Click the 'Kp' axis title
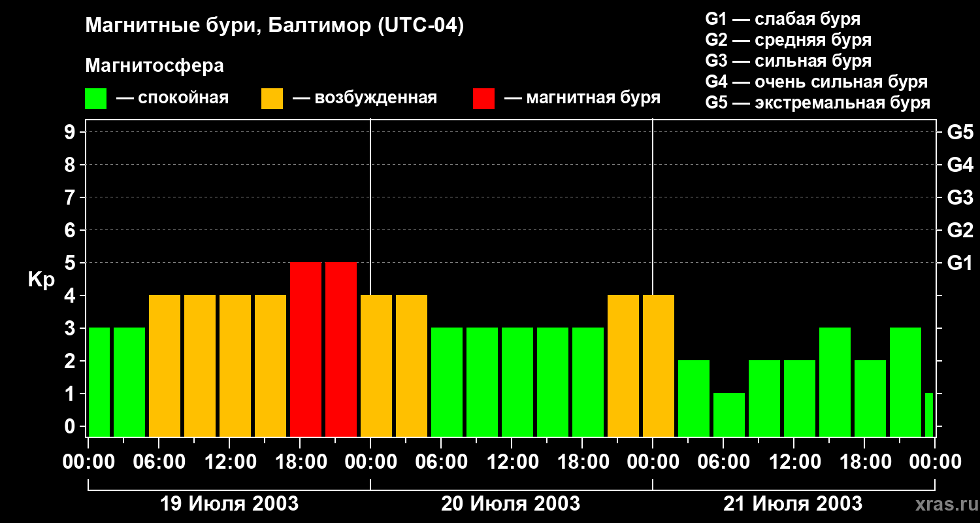The height and width of the screenshot is (523, 980). pos(41,280)
